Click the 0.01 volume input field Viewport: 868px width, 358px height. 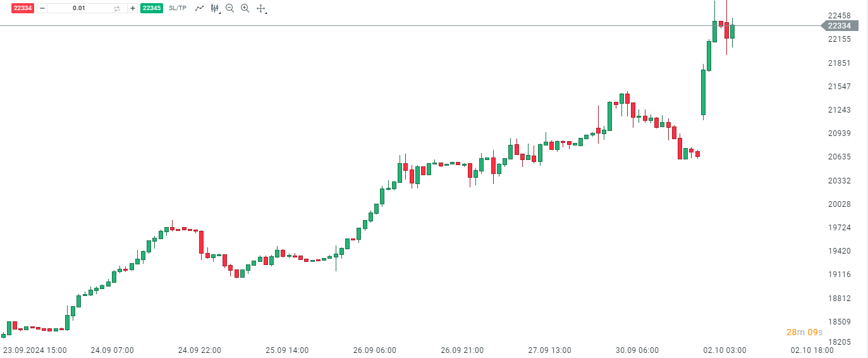[79, 8]
